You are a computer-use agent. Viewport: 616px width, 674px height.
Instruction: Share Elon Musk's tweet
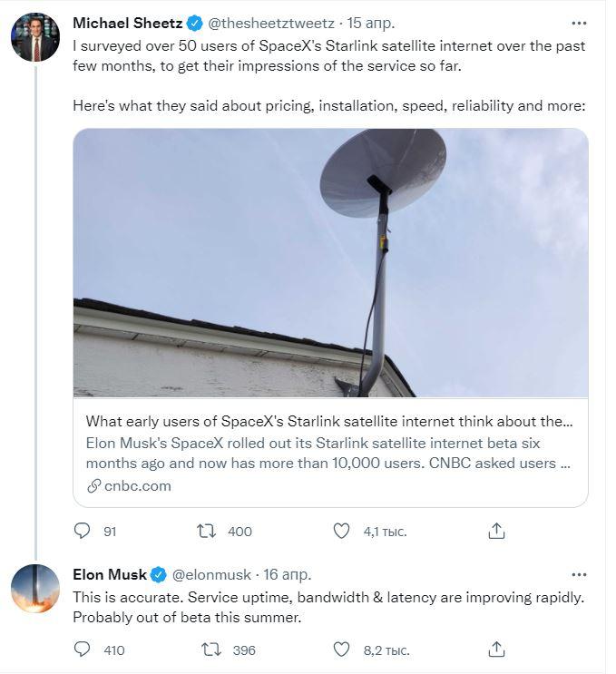pos(496,650)
